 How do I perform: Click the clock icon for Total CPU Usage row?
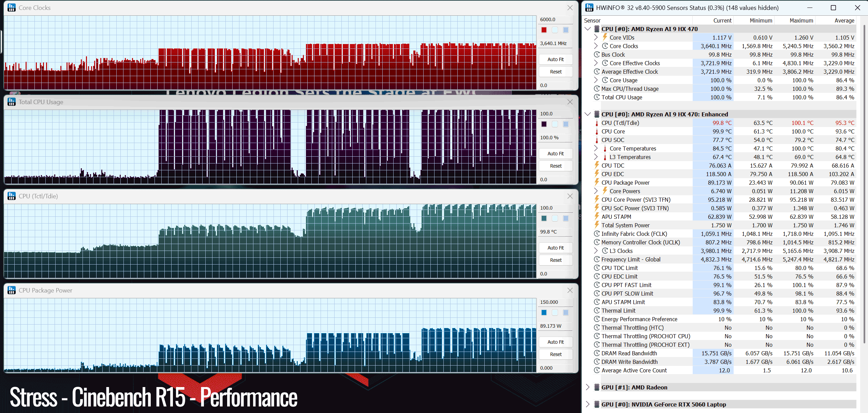click(x=597, y=97)
